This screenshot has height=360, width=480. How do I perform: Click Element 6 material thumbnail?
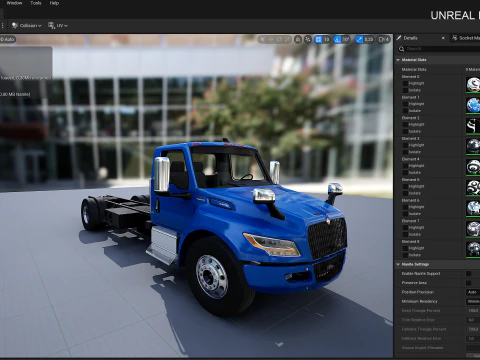[473, 208]
